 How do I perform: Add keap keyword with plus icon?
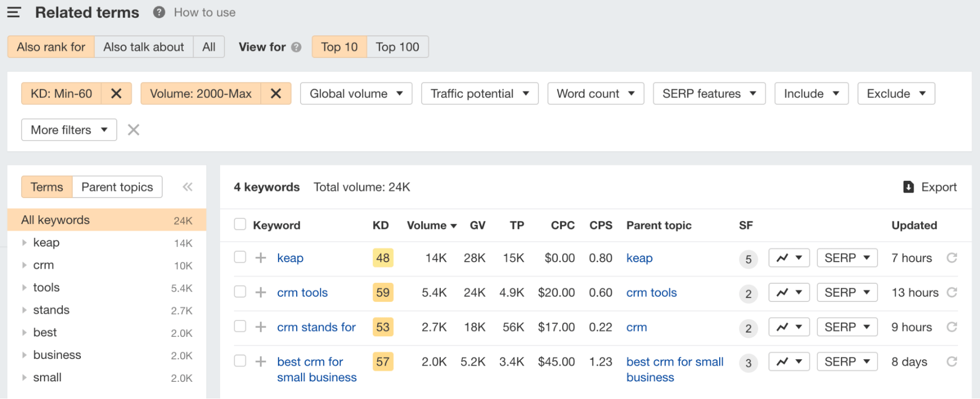click(x=261, y=258)
